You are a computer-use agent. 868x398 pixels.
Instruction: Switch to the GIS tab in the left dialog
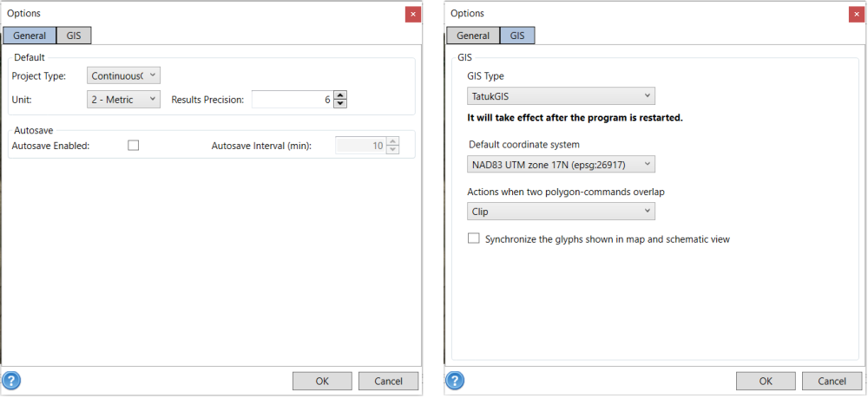click(74, 36)
